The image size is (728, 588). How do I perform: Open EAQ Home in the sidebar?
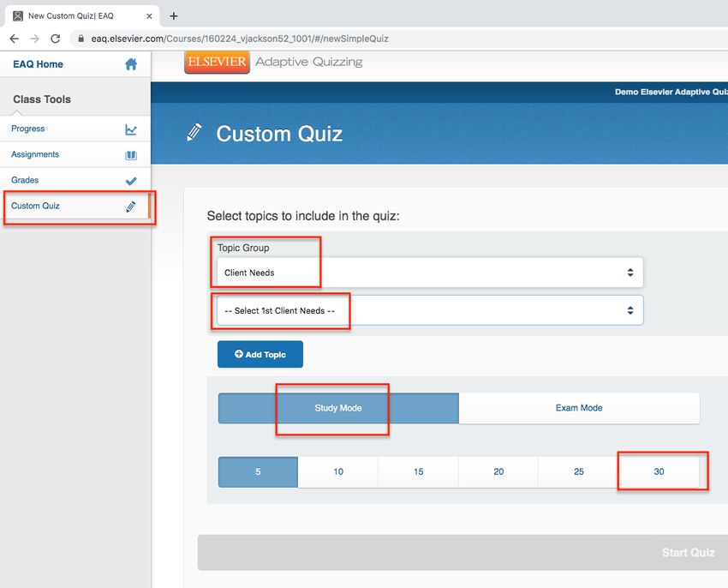pos(75,64)
